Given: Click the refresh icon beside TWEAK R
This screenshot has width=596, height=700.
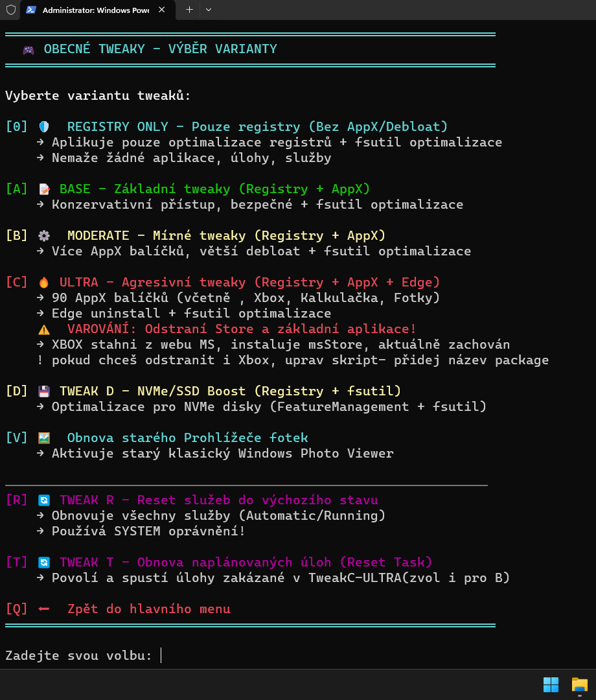Looking at the screenshot, I should coord(44,500).
